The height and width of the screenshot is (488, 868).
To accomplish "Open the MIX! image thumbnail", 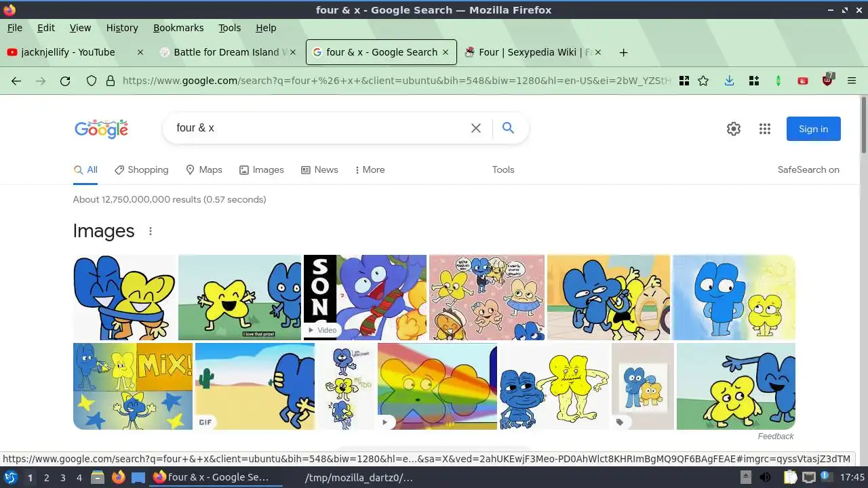I will click(133, 386).
